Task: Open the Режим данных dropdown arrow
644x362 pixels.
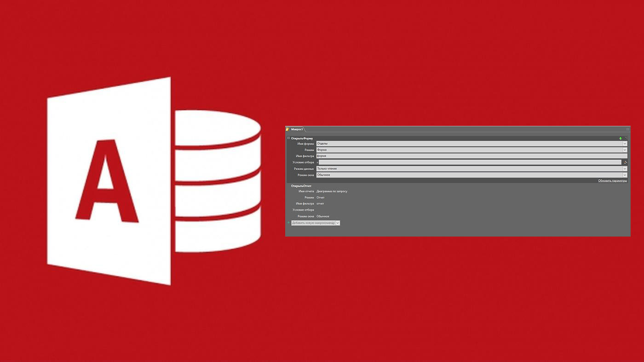Action: click(x=625, y=169)
